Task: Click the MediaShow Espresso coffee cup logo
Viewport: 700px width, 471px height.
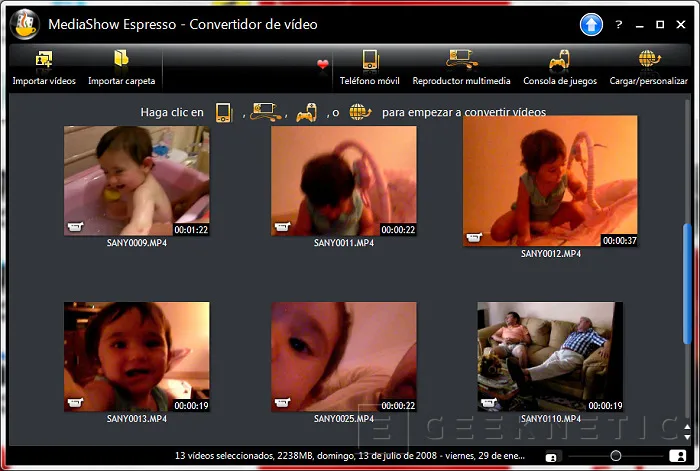Action: click(25, 25)
